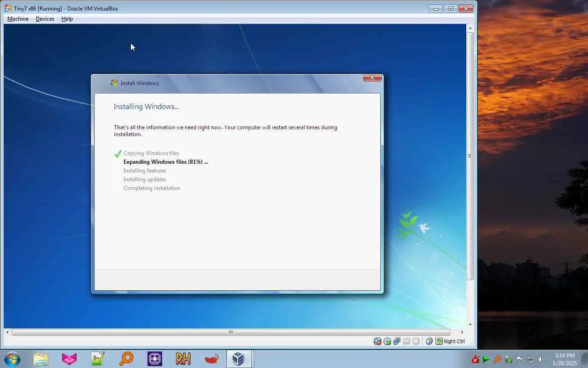
Task: Click the Show desktop button
Action: coord(584,359)
